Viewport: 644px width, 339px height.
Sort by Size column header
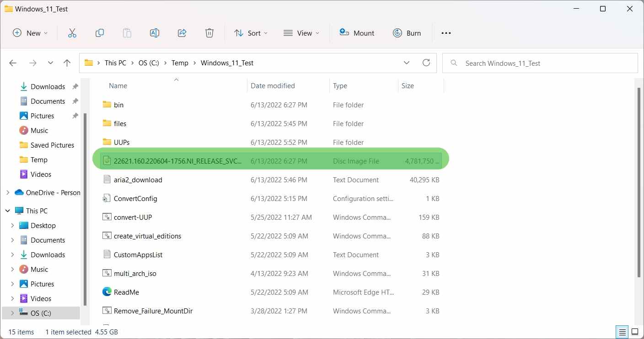(x=408, y=86)
